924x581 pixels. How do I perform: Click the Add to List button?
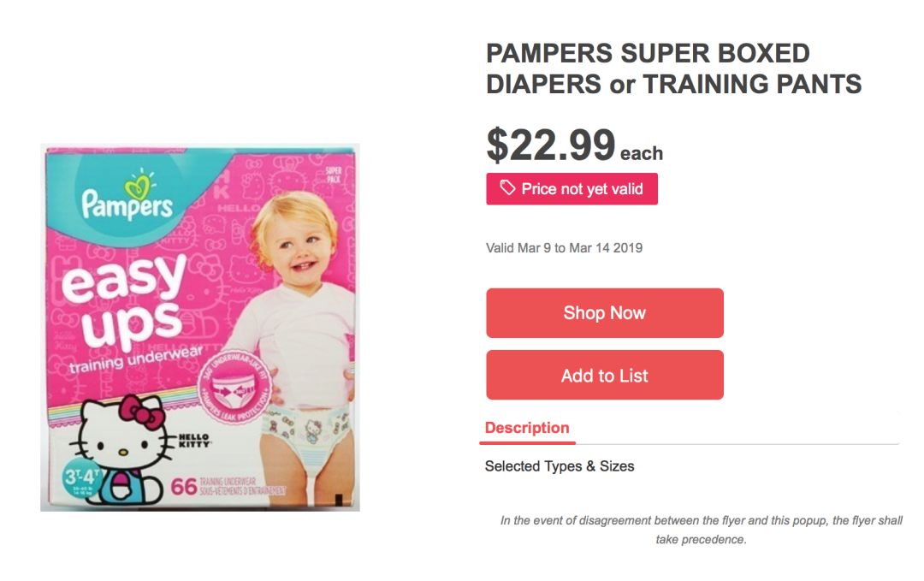pos(605,376)
